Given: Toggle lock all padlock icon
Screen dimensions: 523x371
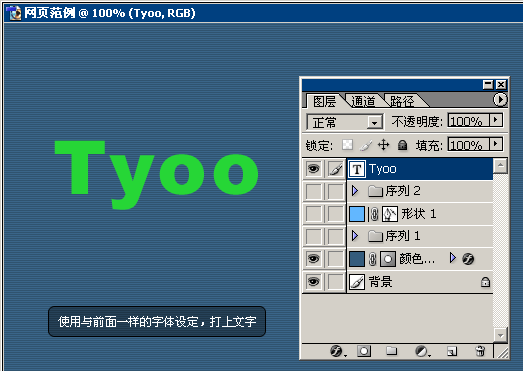Looking at the screenshot, I should click(x=402, y=145).
